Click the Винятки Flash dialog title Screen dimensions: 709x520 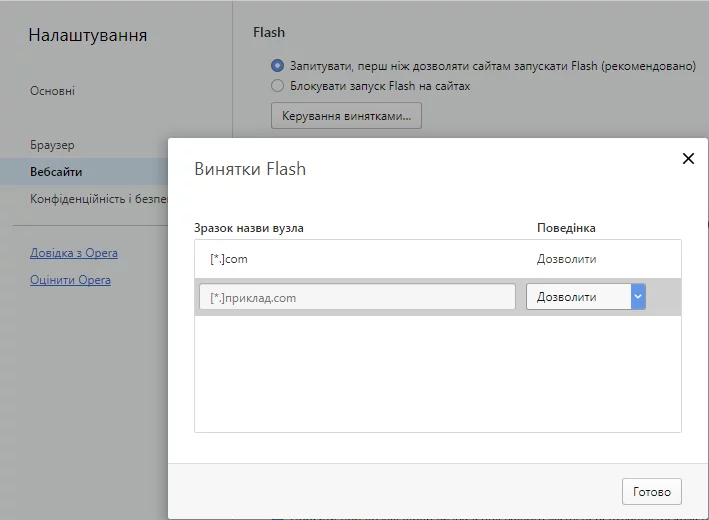click(x=250, y=169)
